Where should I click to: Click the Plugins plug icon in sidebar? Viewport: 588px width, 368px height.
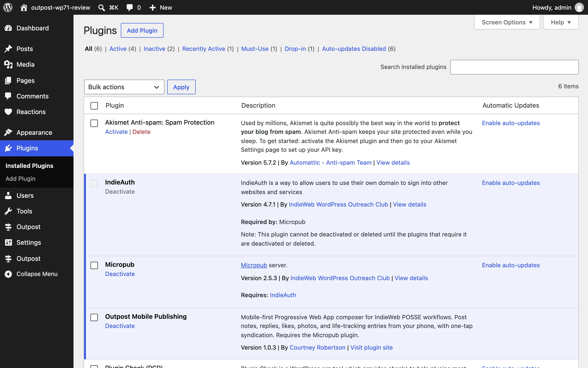[8, 148]
